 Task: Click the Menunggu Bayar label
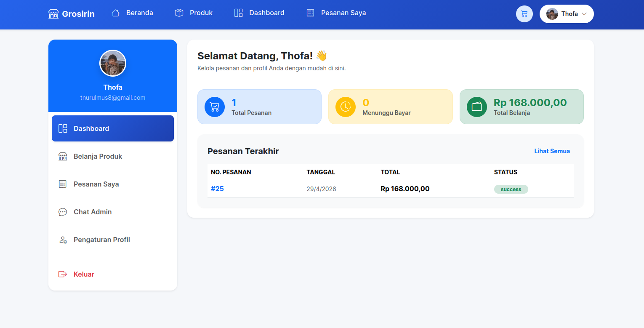386,113
